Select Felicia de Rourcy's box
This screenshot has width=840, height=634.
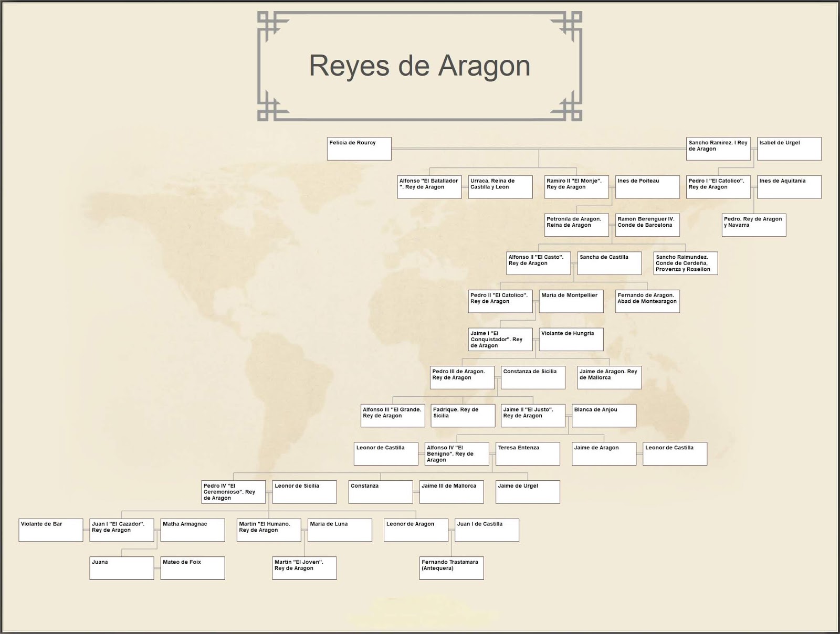pyautogui.click(x=359, y=149)
